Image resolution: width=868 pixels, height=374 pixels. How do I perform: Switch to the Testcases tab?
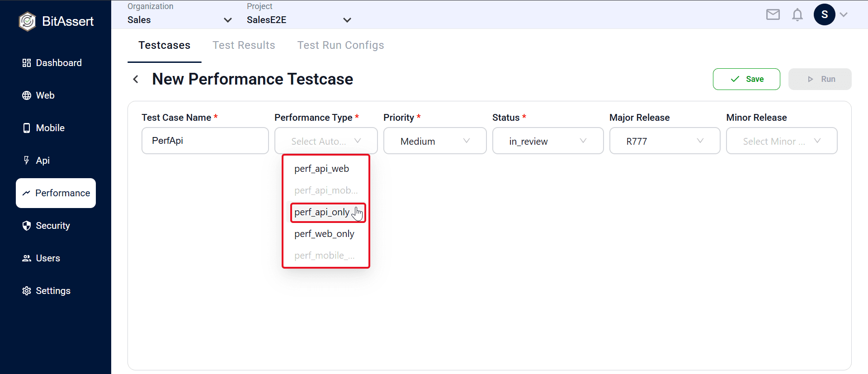coord(165,45)
